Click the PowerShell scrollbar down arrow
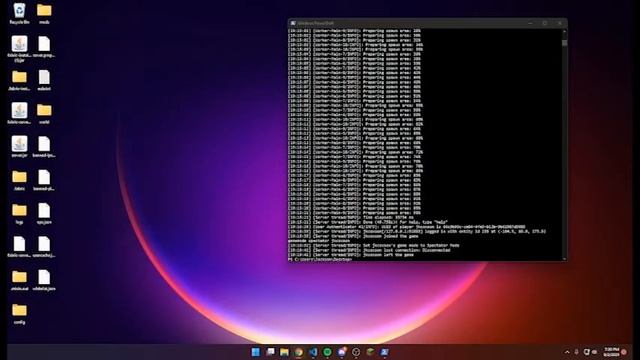This screenshot has width=640, height=360. point(564,258)
